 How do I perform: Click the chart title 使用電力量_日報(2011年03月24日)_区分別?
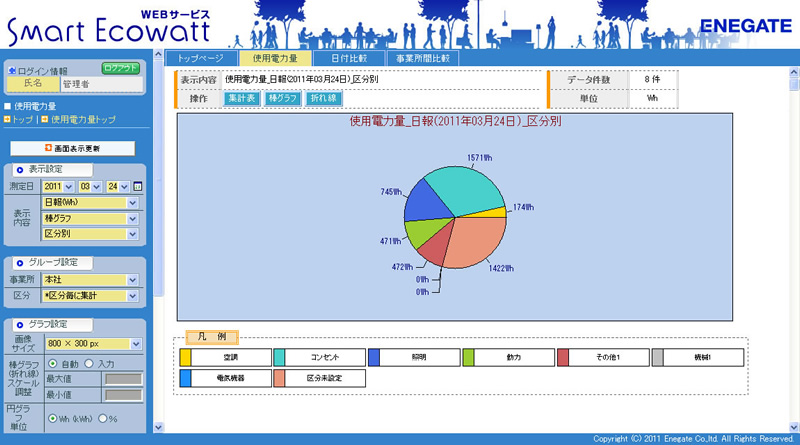pos(455,121)
